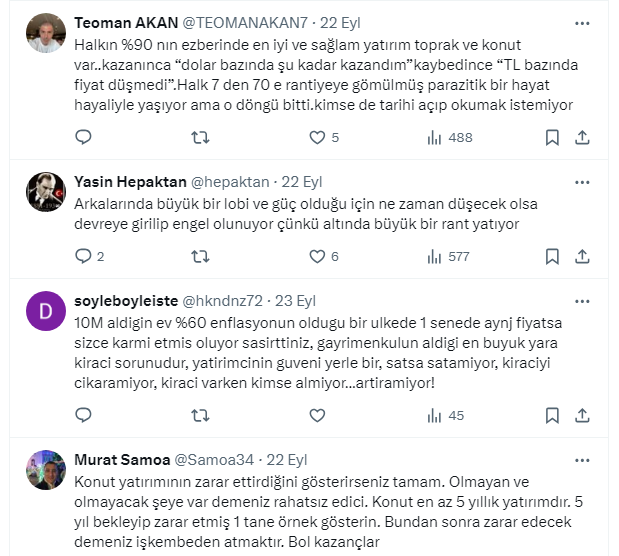Like Yasin Hepaktan's tweet with 6 likes
619x556 pixels.
tap(318, 257)
